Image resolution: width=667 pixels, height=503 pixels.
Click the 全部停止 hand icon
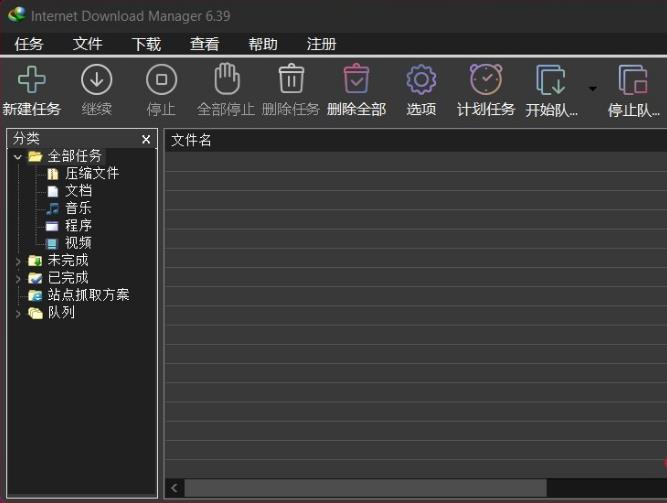click(x=227, y=79)
